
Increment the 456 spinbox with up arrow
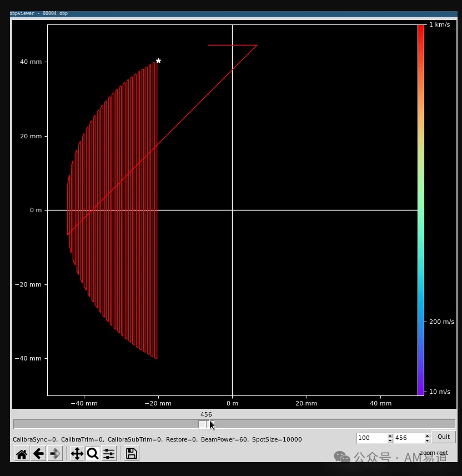pyautogui.click(x=428, y=436)
